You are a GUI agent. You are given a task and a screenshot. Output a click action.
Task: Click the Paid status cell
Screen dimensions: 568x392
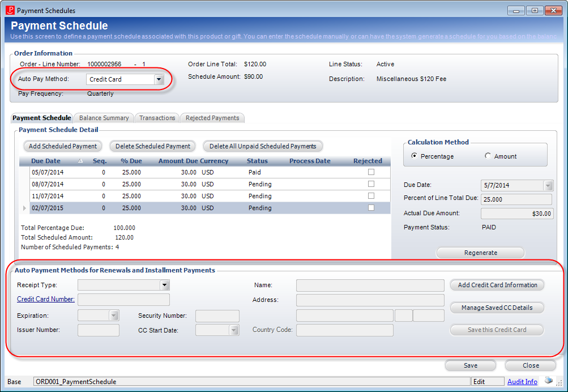point(255,172)
